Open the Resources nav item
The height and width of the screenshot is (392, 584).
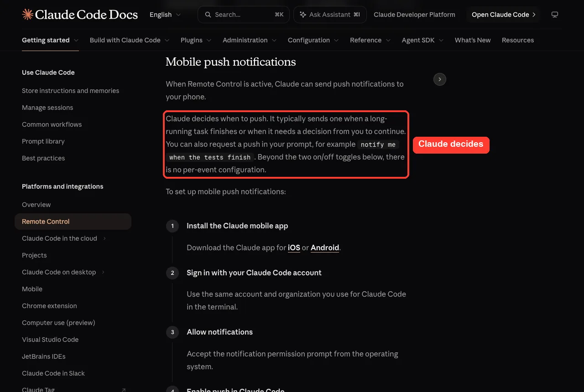(518, 40)
